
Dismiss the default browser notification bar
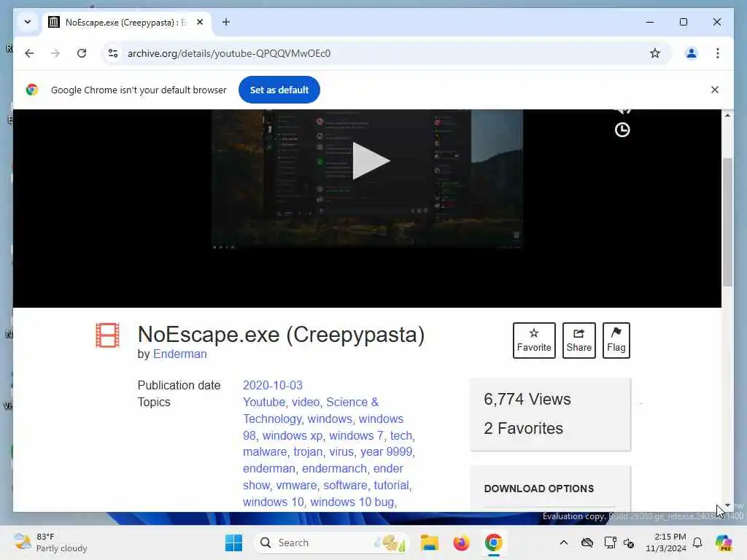[x=715, y=90]
